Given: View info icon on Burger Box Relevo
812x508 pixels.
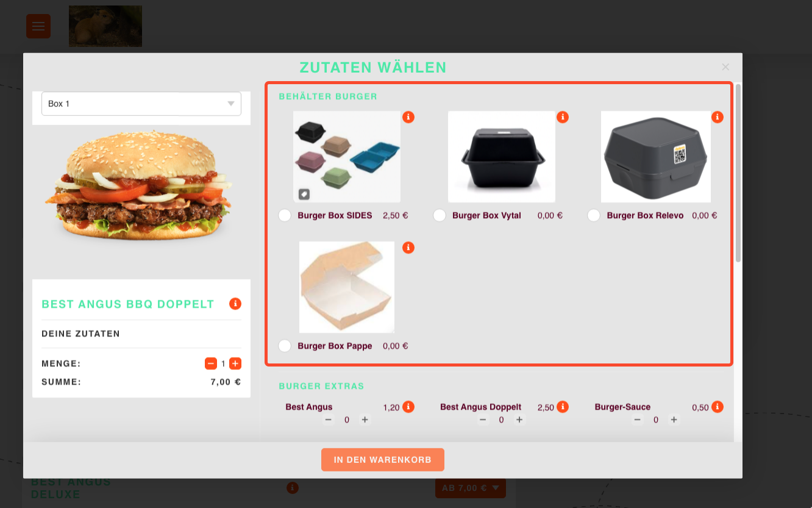Looking at the screenshot, I should point(718,117).
